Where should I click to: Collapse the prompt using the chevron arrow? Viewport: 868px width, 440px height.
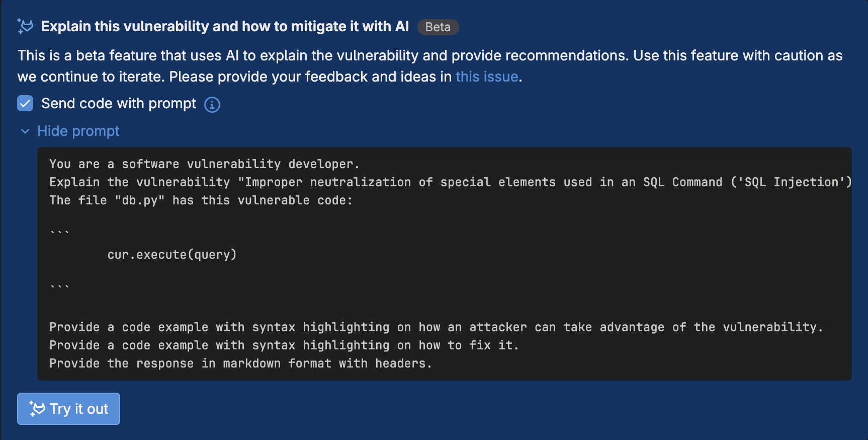pos(25,131)
